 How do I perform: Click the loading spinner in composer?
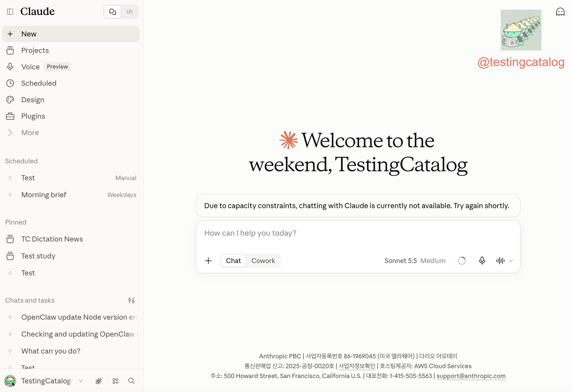[462, 261]
